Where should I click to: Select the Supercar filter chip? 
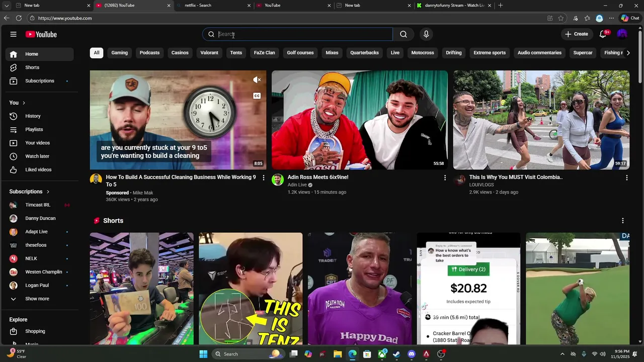pyautogui.click(x=583, y=53)
